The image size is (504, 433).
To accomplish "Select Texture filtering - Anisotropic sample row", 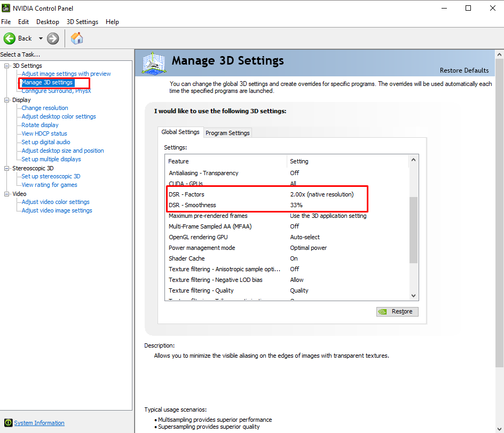I will click(x=287, y=269).
